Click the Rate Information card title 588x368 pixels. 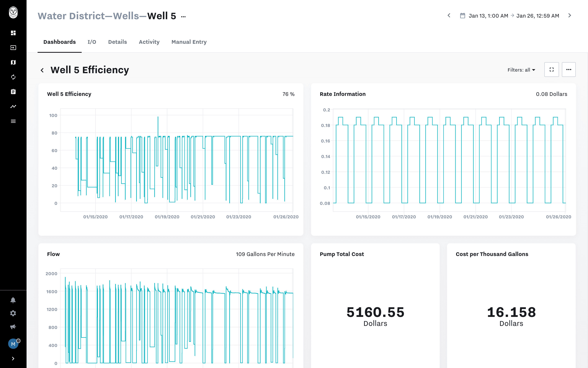[x=343, y=94]
